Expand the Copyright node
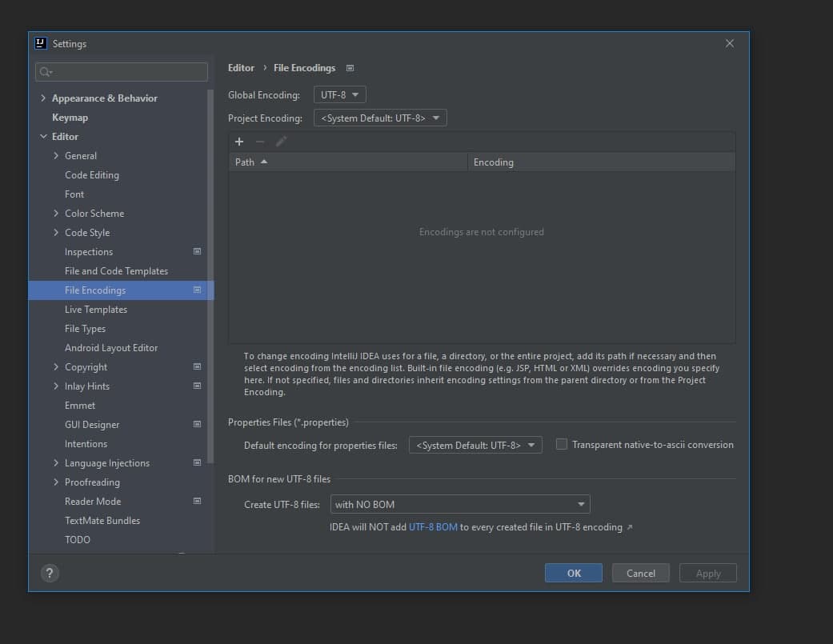The width and height of the screenshot is (833, 644). point(56,367)
